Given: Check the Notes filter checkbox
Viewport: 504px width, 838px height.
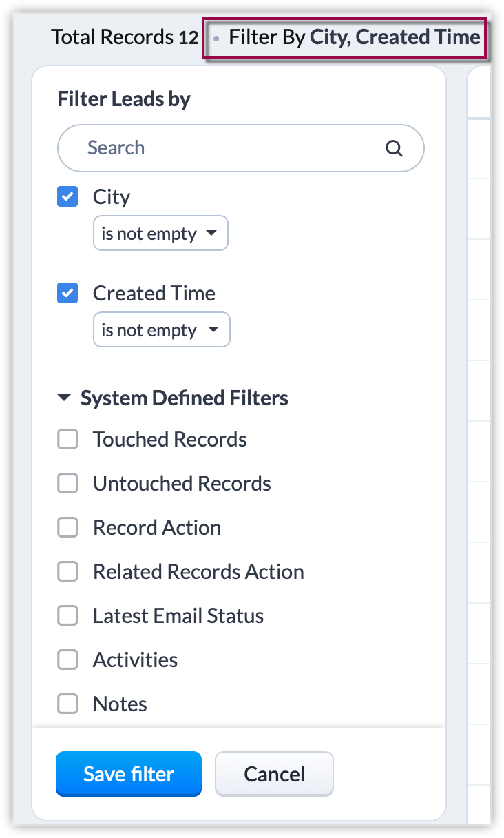Looking at the screenshot, I should [67, 704].
